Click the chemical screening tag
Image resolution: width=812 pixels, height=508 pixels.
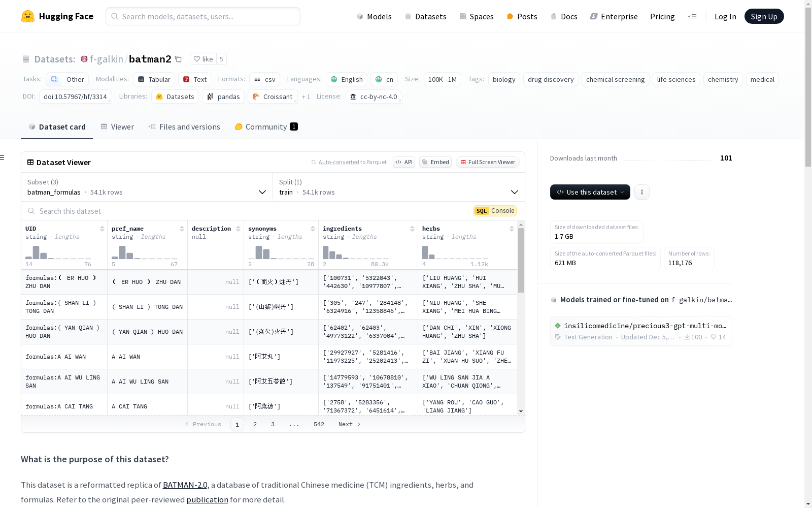(615, 79)
